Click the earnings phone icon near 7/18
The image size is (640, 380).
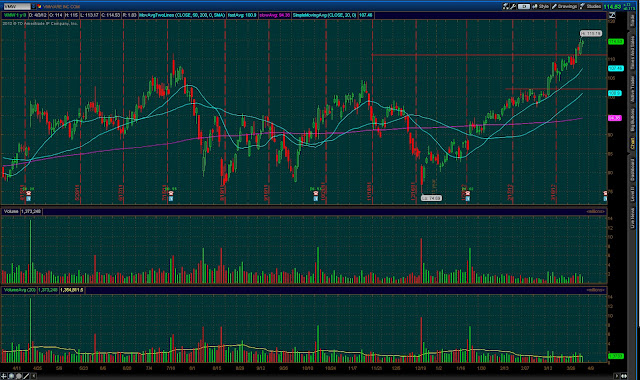[x=171, y=193]
